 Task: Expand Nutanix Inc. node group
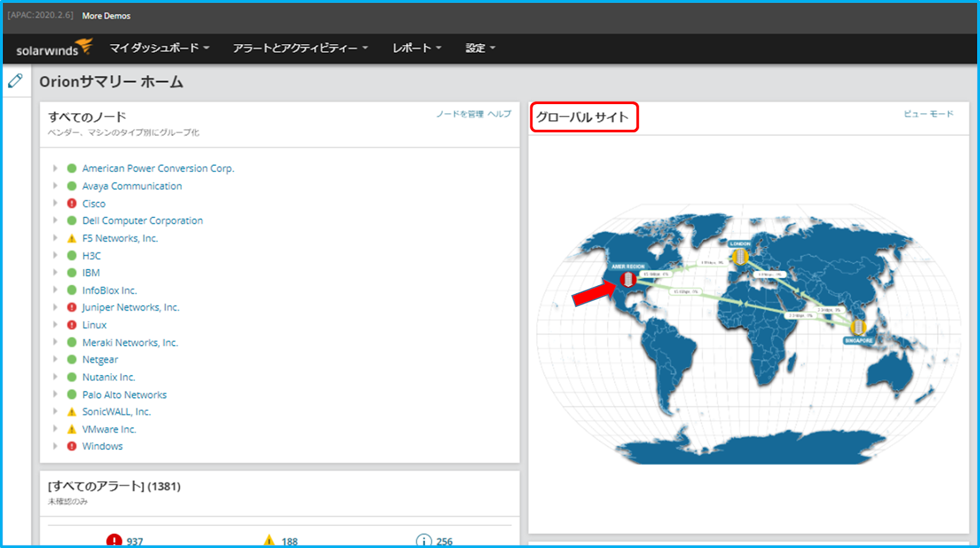(55, 377)
